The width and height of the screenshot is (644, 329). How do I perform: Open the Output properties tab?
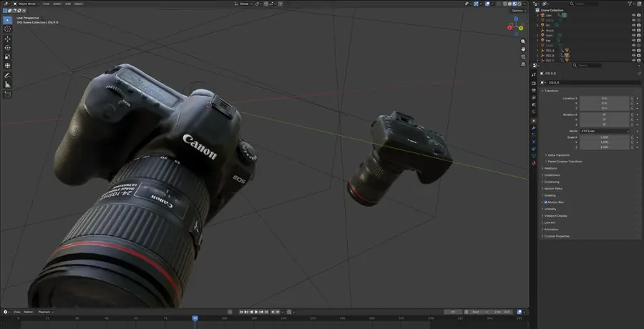[x=534, y=90]
